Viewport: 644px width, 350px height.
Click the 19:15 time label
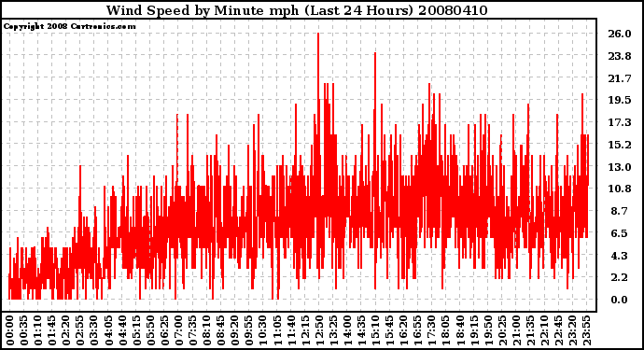click(473, 330)
